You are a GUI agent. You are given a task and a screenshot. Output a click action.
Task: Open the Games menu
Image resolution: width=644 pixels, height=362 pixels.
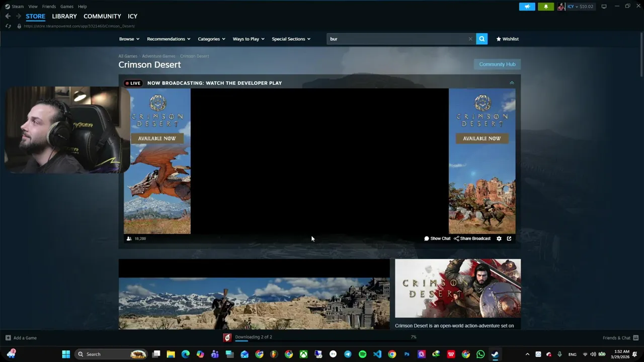(66, 7)
